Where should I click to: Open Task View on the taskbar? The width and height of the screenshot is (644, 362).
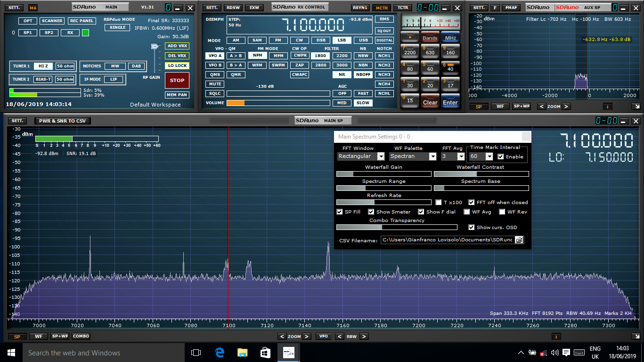(x=196, y=353)
